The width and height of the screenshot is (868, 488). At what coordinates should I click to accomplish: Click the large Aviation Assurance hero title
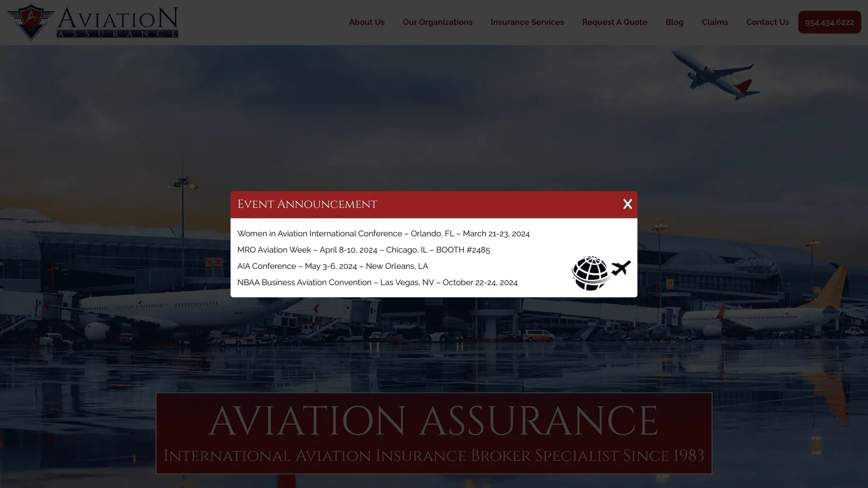tap(434, 421)
